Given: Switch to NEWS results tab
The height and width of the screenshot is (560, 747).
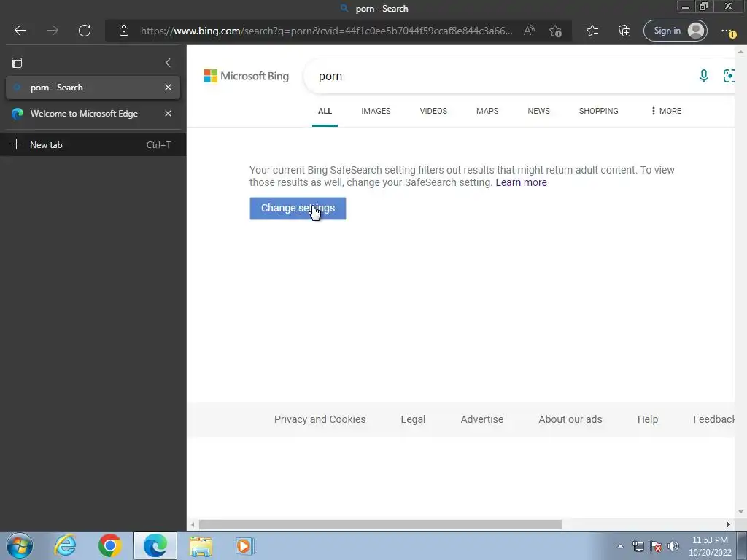Looking at the screenshot, I should coord(539,111).
